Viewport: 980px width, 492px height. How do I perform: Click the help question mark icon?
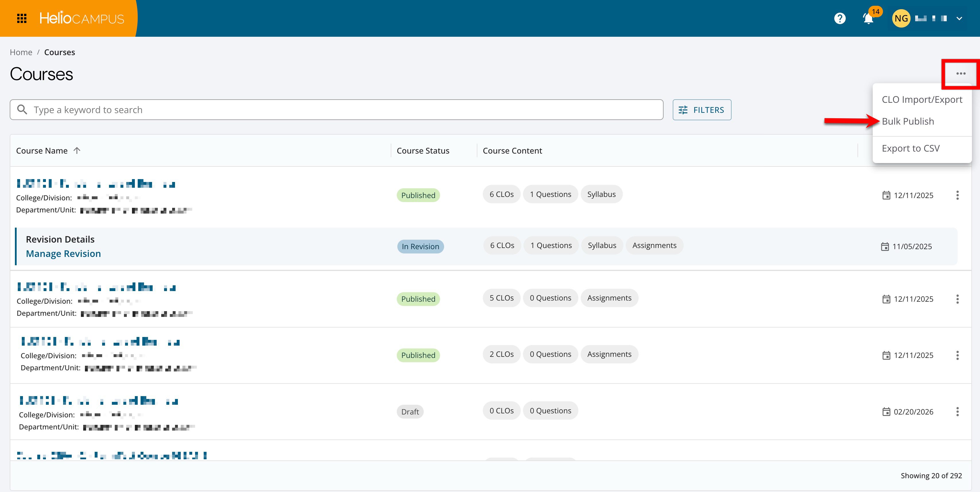tap(840, 18)
